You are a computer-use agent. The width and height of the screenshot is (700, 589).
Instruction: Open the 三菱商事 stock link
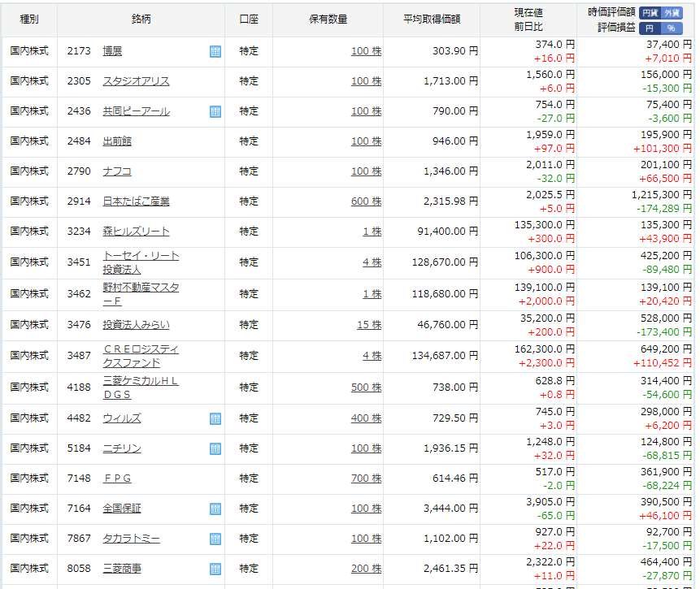122,569
